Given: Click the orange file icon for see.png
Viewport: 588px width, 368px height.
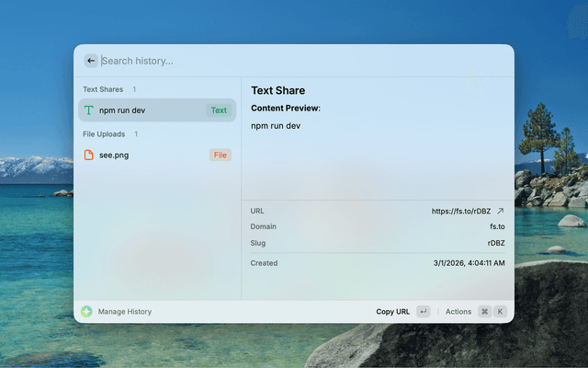Looking at the screenshot, I should coord(89,155).
